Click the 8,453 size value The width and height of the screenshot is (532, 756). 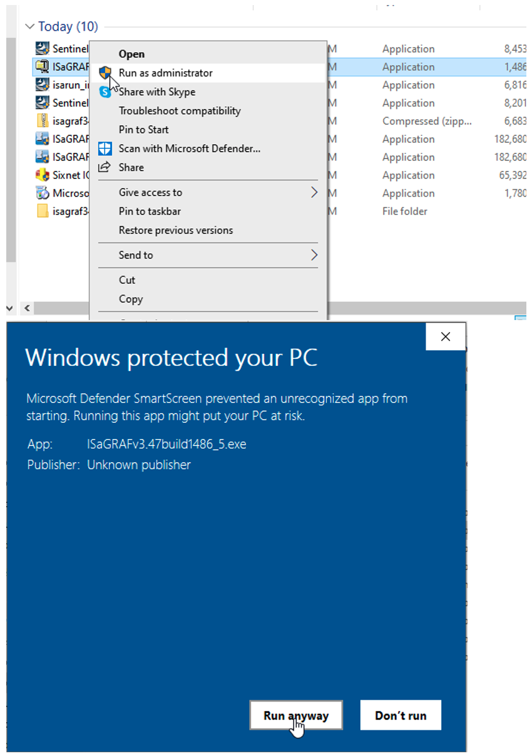click(516, 48)
